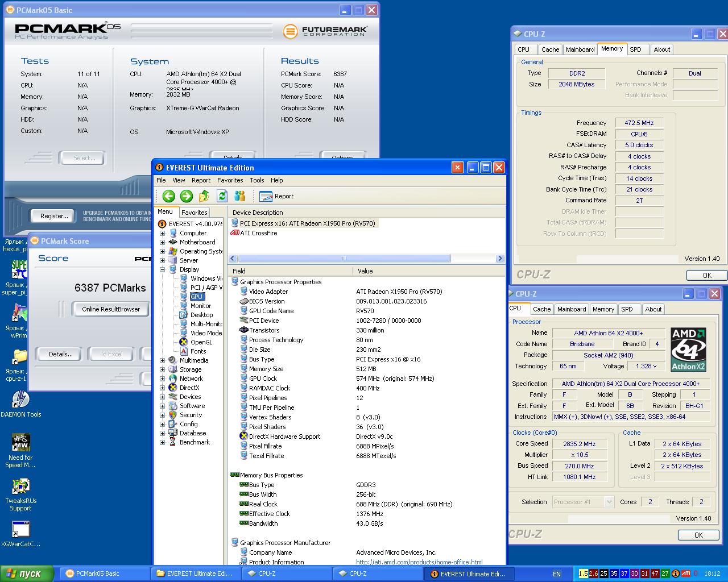Open the ati.amd.com product information link
The height and width of the screenshot is (582, 728).
point(419,562)
